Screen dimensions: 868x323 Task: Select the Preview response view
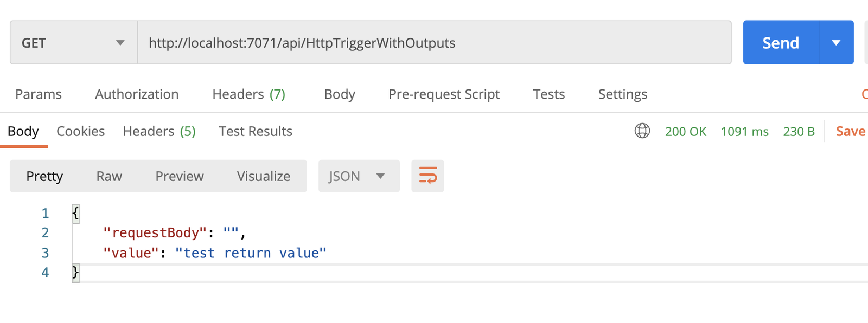(180, 176)
